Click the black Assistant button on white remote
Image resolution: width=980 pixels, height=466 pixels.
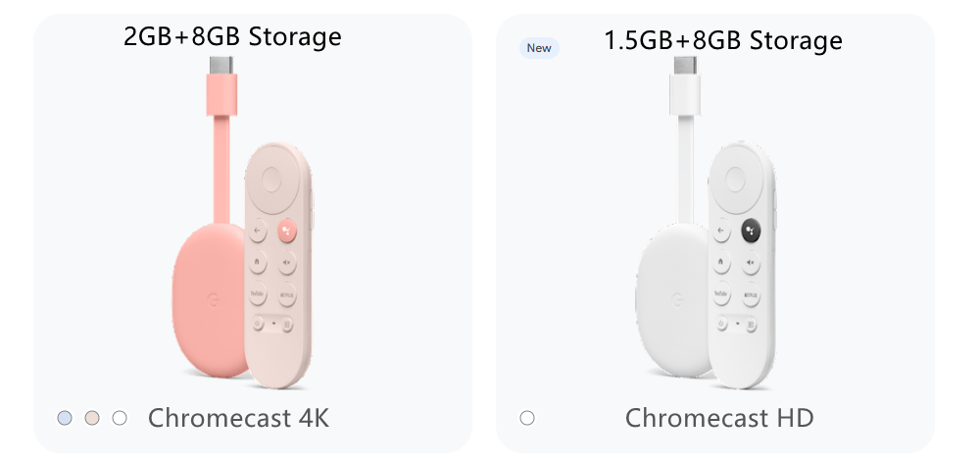(752, 231)
